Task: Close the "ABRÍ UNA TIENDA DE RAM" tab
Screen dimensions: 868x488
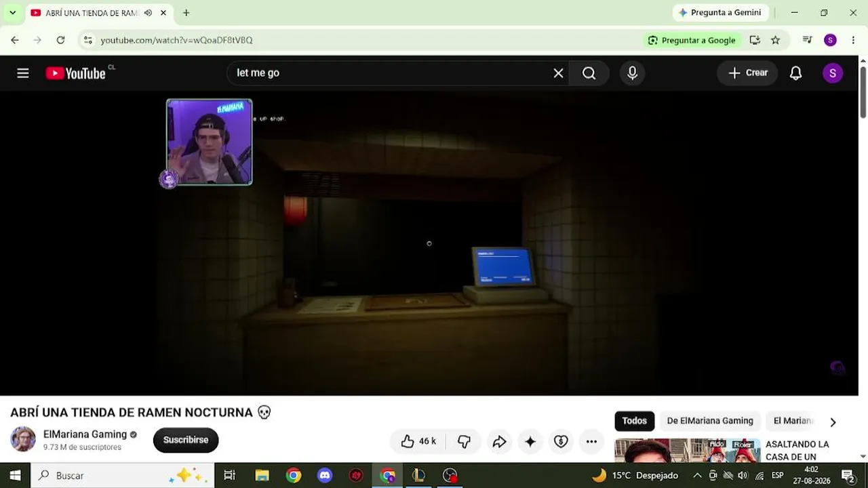Action: coord(163,12)
